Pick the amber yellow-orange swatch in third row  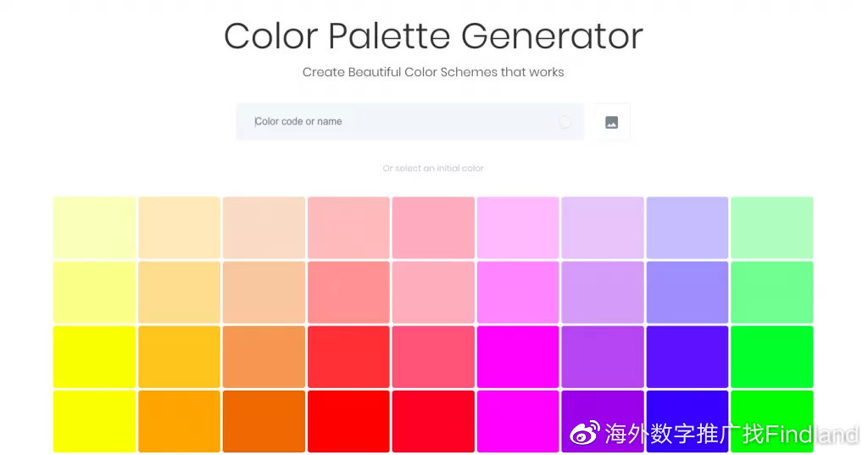point(180,357)
